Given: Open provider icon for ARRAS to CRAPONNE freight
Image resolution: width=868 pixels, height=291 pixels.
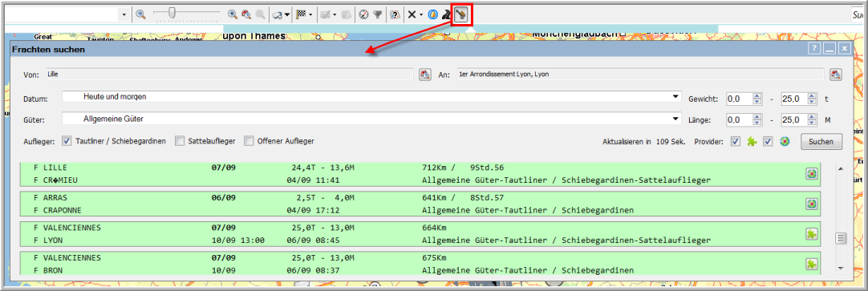Looking at the screenshot, I should pyautogui.click(x=812, y=204).
